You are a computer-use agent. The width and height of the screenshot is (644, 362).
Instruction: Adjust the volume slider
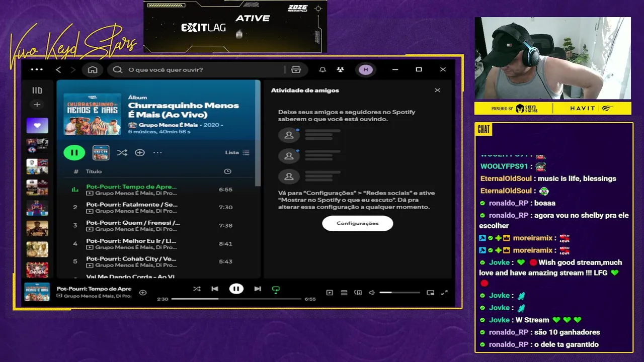[399, 292]
